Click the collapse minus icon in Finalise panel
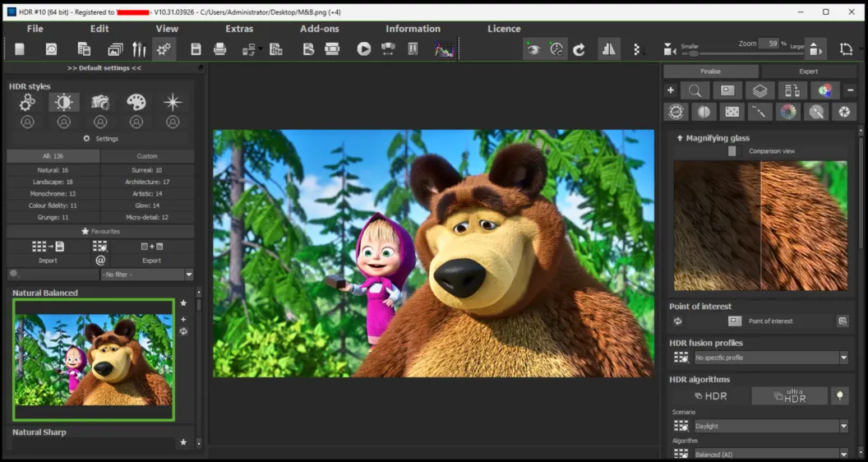This screenshot has width=868, height=462. (850, 90)
